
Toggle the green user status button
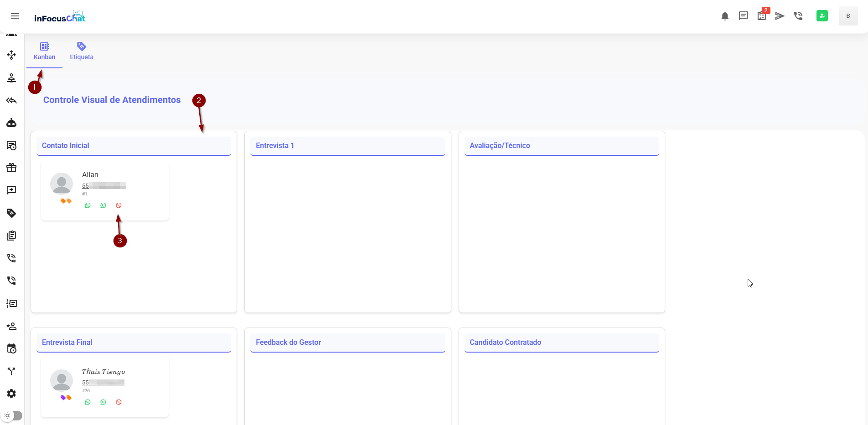tap(822, 16)
